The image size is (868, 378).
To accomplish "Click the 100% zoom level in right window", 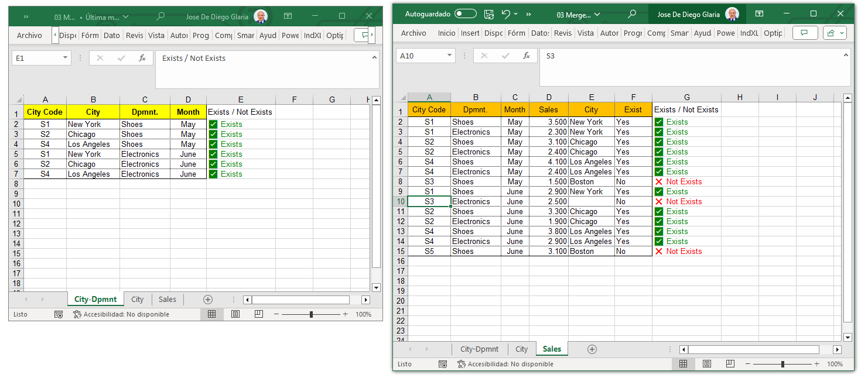I will [835, 364].
